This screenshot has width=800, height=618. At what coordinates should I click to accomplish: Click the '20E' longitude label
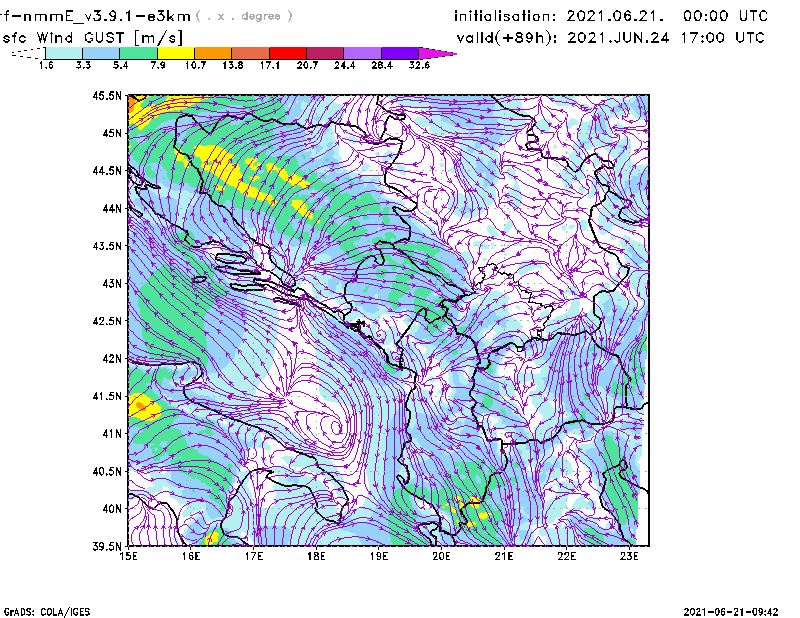(x=441, y=556)
